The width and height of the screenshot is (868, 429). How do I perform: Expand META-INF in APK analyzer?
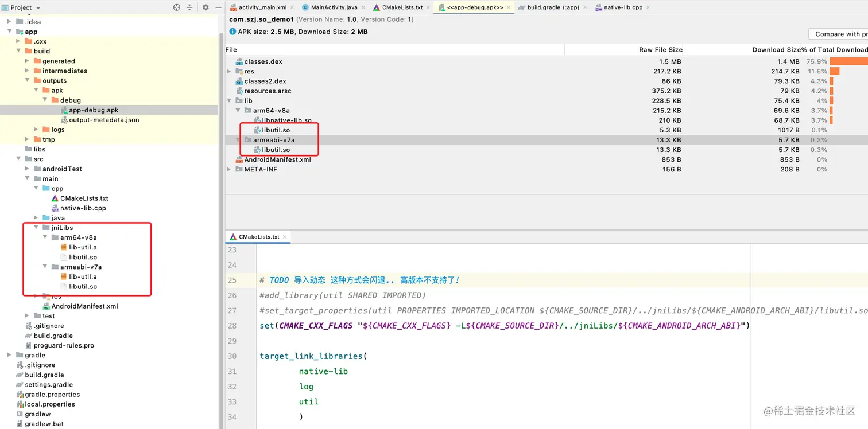click(x=230, y=169)
